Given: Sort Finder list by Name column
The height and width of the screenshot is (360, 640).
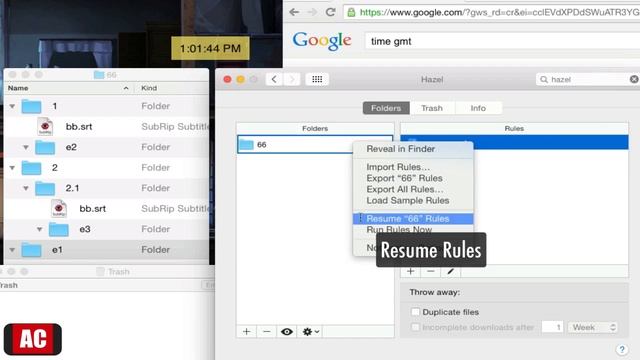Looking at the screenshot, I should [x=69, y=88].
